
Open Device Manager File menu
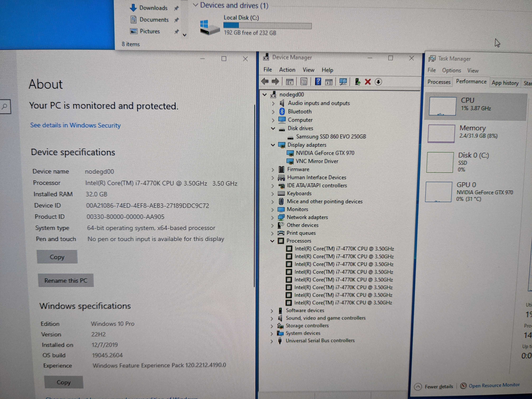tap(268, 70)
